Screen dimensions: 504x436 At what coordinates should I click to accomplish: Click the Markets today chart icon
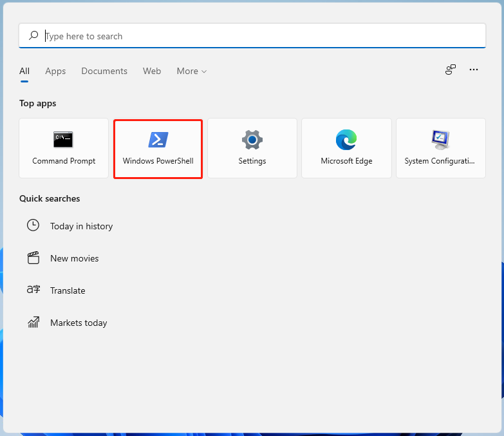point(33,322)
